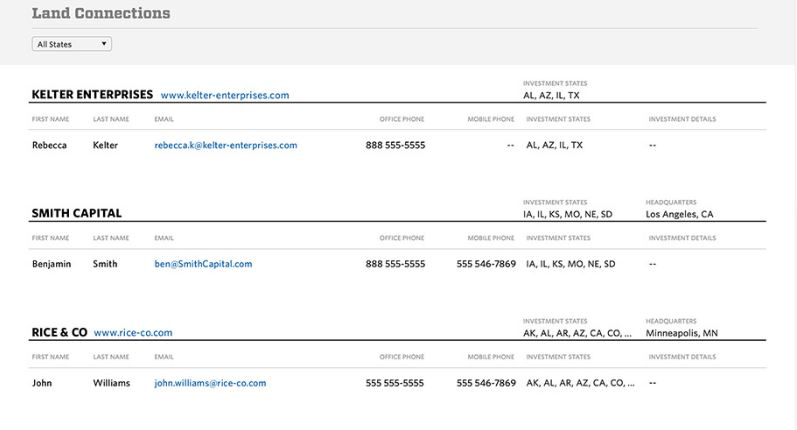Click First Name column header under Kelter Enterprises

click(50, 119)
